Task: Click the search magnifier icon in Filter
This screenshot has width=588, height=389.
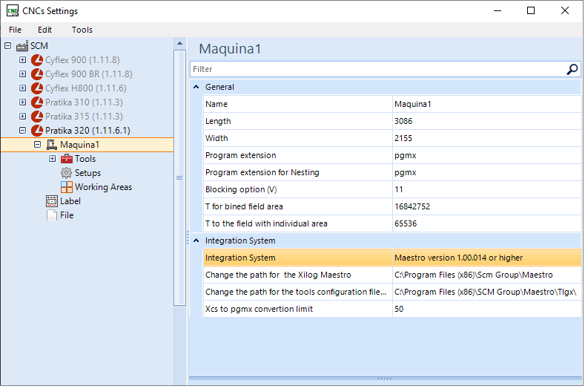Action: click(x=572, y=69)
